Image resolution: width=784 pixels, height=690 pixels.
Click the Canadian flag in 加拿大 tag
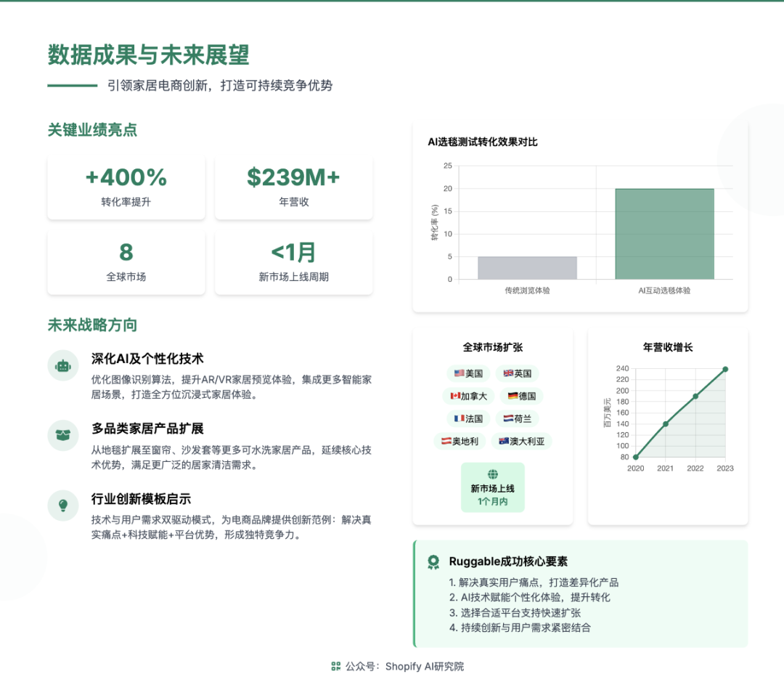pos(455,396)
